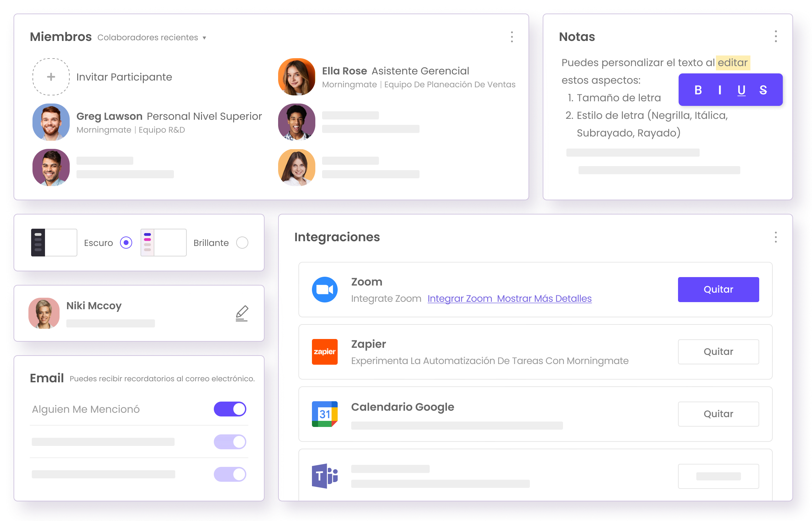Click the Bold formatting button

pyautogui.click(x=698, y=90)
